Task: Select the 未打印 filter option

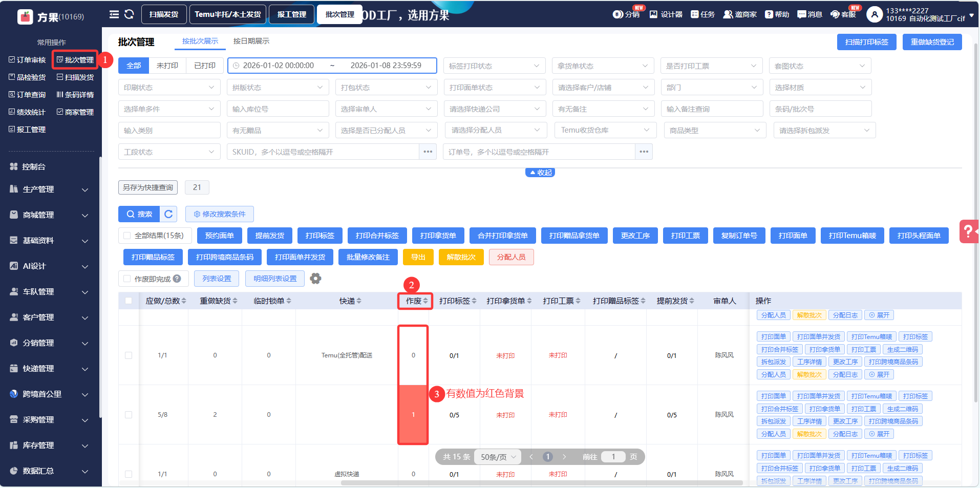Action: [x=167, y=66]
